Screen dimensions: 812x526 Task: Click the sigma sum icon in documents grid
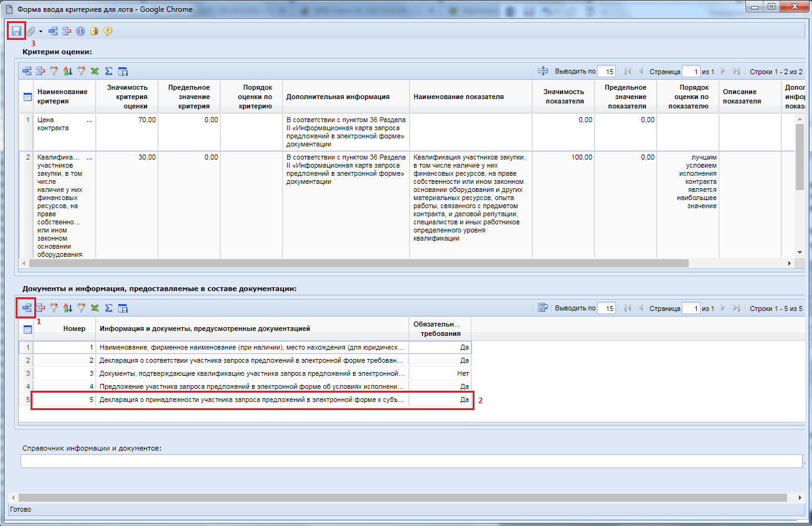[109, 307]
